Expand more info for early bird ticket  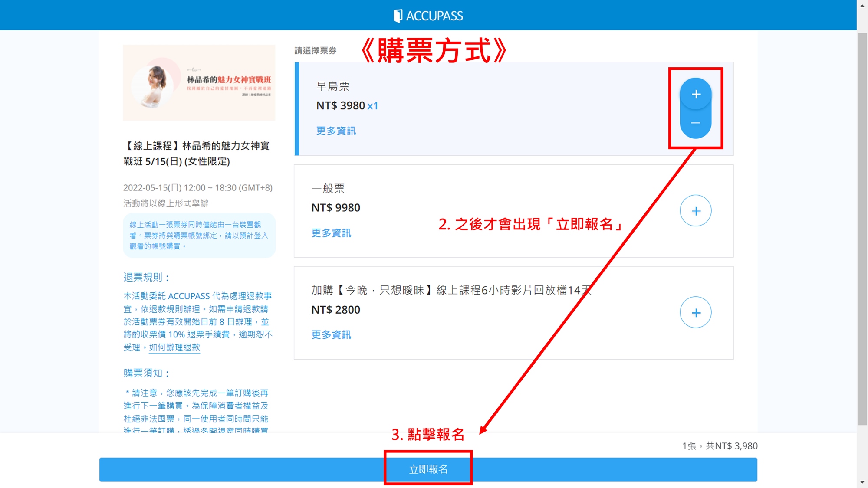(336, 131)
